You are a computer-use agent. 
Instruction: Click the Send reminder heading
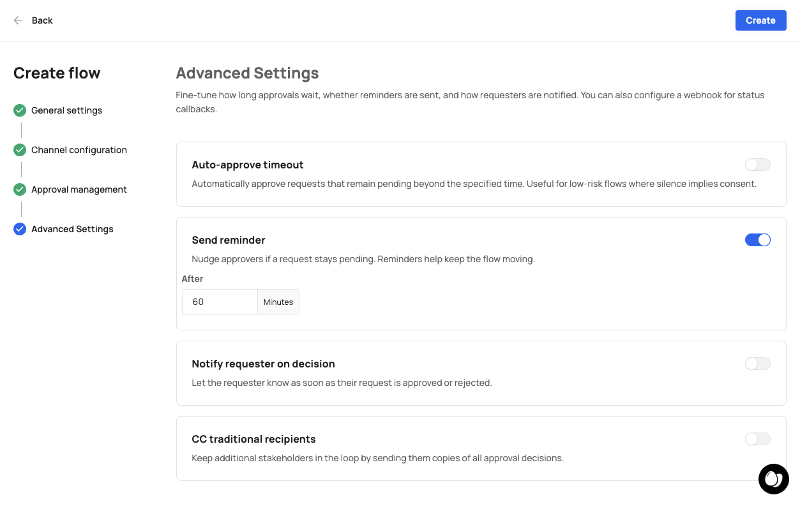[229, 240]
